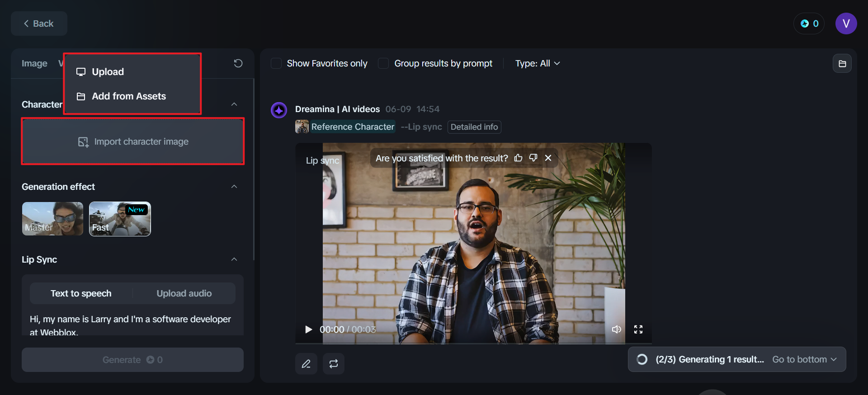The width and height of the screenshot is (868, 395).
Task: Collapse the Generation effect section
Action: coord(234,187)
